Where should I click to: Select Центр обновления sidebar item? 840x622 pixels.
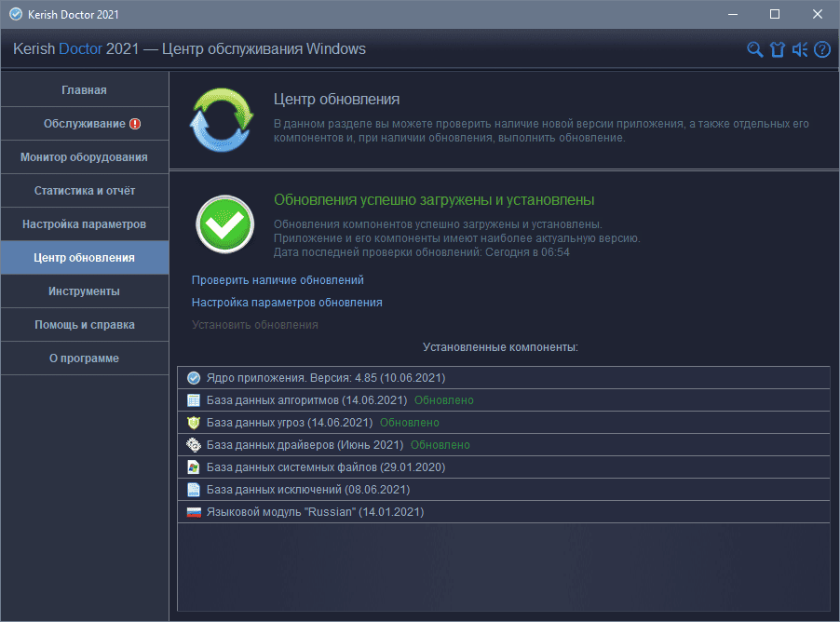[85, 258]
